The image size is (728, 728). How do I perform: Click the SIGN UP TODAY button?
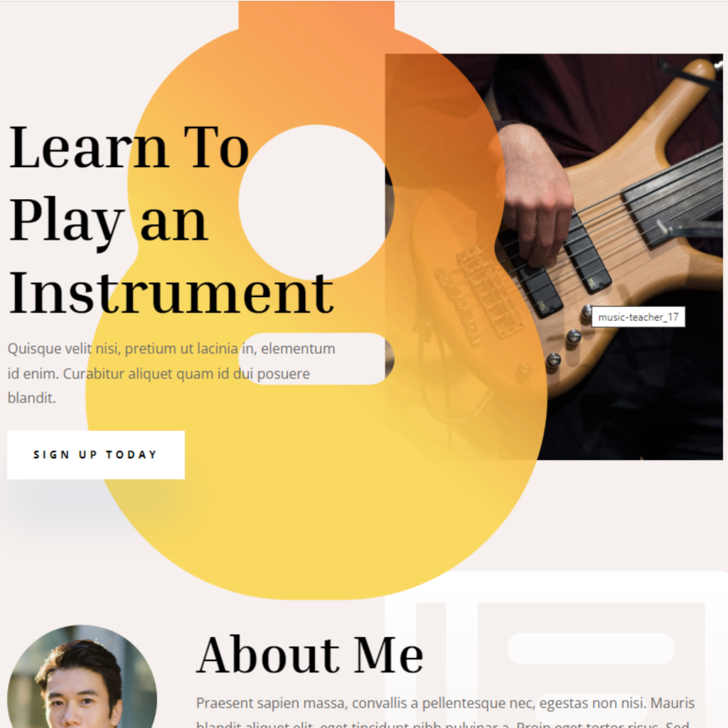point(96,454)
